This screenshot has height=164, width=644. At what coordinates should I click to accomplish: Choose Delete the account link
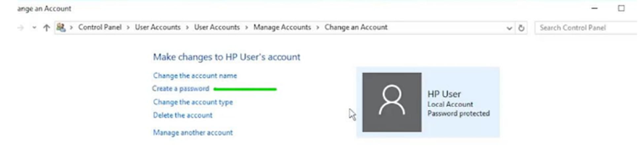(x=183, y=115)
